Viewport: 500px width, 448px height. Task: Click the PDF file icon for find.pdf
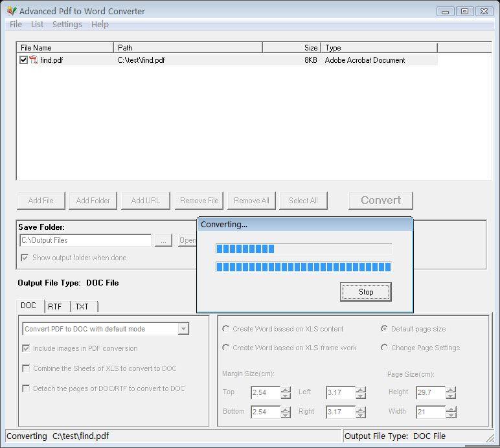[33, 60]
